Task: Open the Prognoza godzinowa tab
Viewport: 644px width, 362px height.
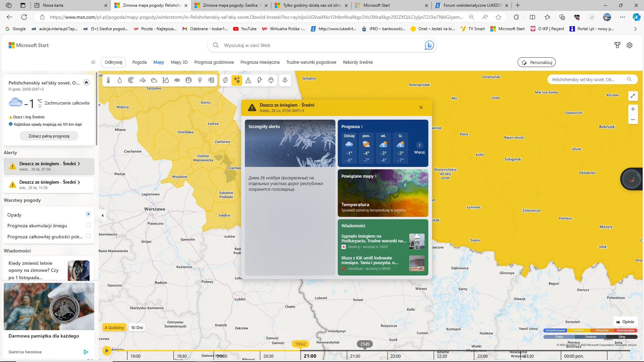Action: click(x=214, y=62)
